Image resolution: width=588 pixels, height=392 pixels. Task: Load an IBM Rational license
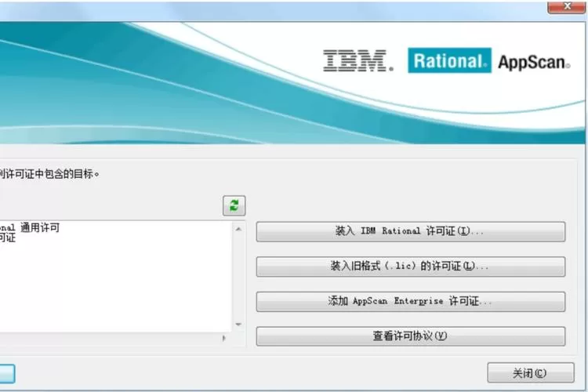411,231
